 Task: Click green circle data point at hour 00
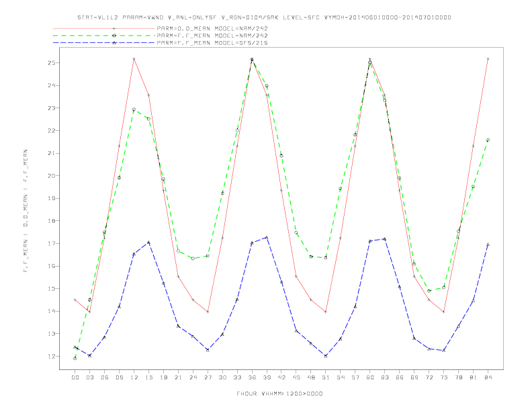tap(75, 358)
